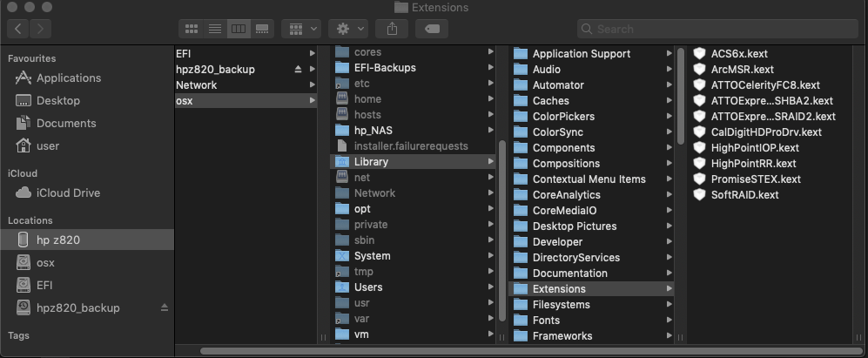Click the vertical scrollbar of the osx column

[502, 231]
